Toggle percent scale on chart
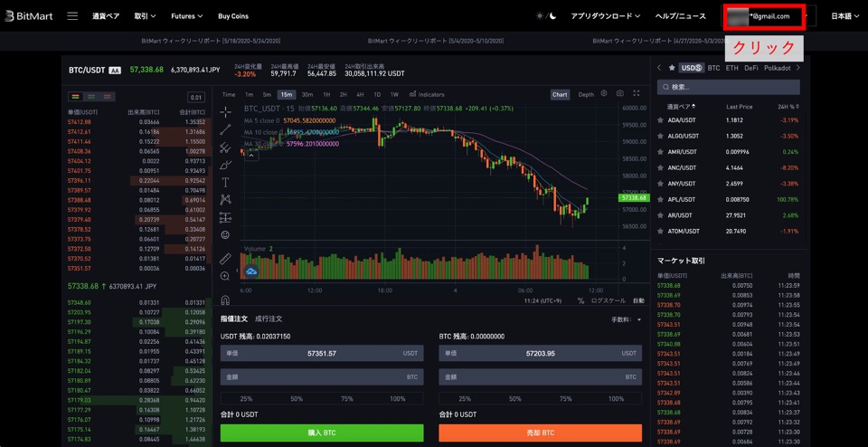868x447 pixels. 580,300
